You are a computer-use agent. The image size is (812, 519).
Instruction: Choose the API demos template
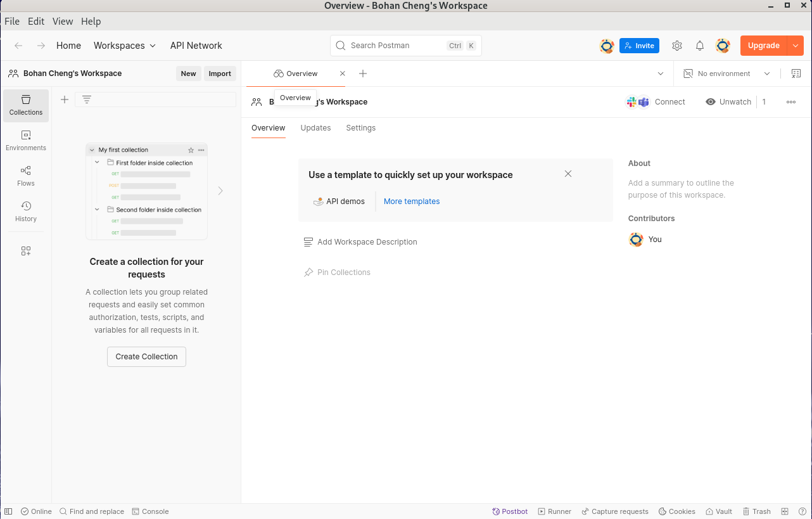coord(339,202)
